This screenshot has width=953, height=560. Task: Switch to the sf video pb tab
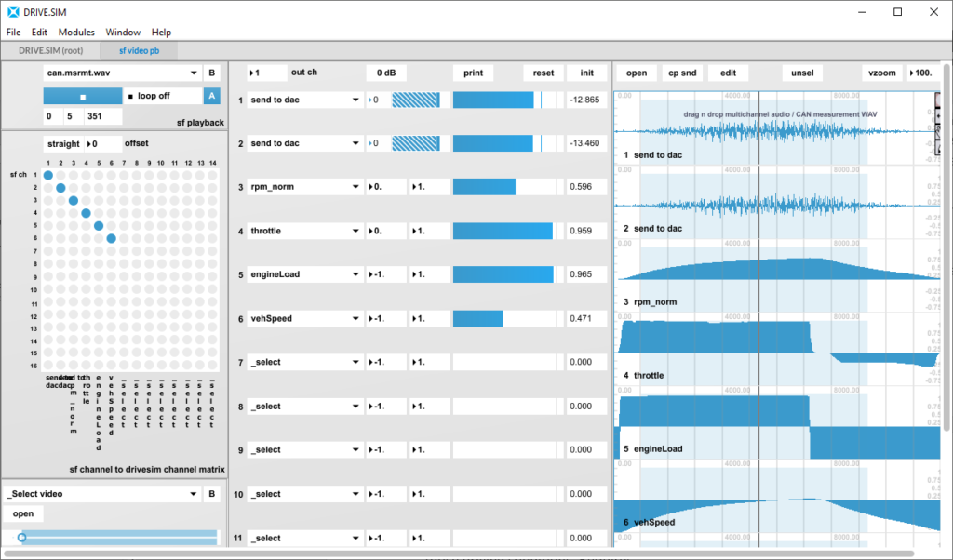[x=140, y=51]
